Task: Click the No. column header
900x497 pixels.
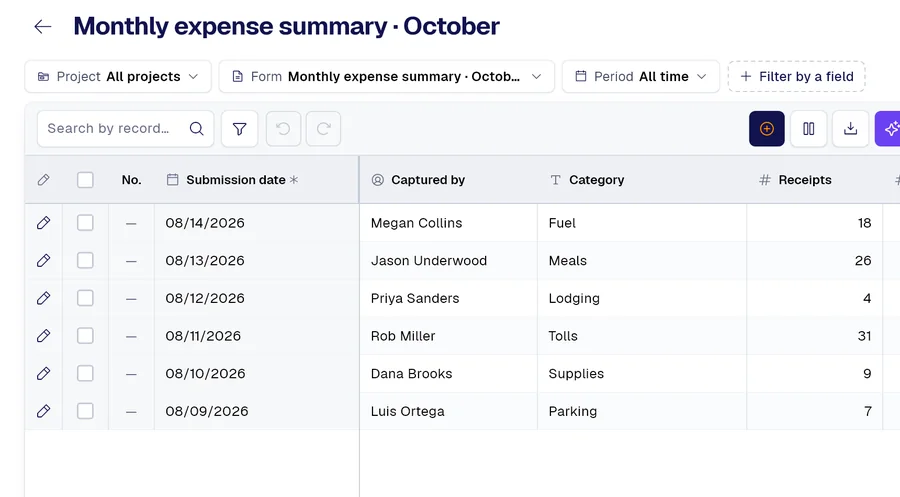Action: [131, 180]
